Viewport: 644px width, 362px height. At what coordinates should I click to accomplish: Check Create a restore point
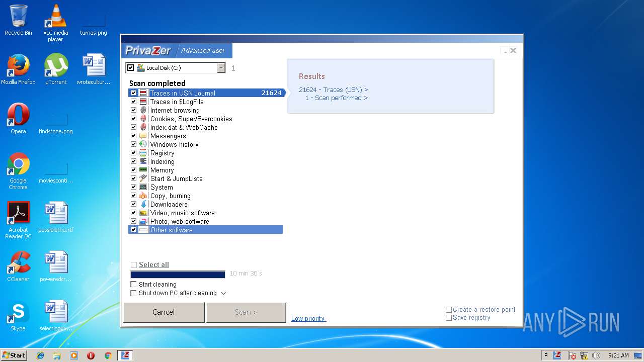coord(449,310)
